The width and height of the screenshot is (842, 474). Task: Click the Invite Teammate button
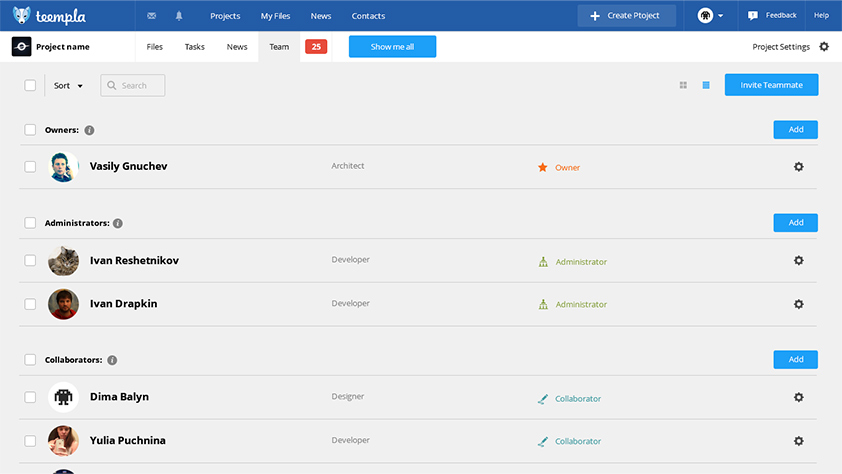click(771, 85)
